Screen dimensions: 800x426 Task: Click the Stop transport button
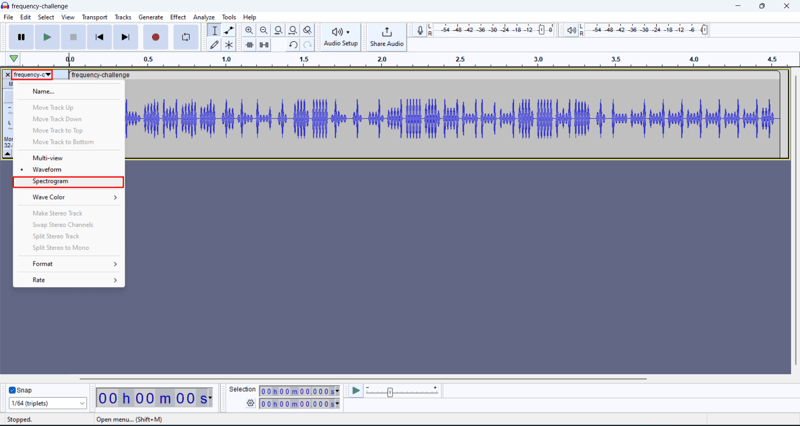click(73, 37)
